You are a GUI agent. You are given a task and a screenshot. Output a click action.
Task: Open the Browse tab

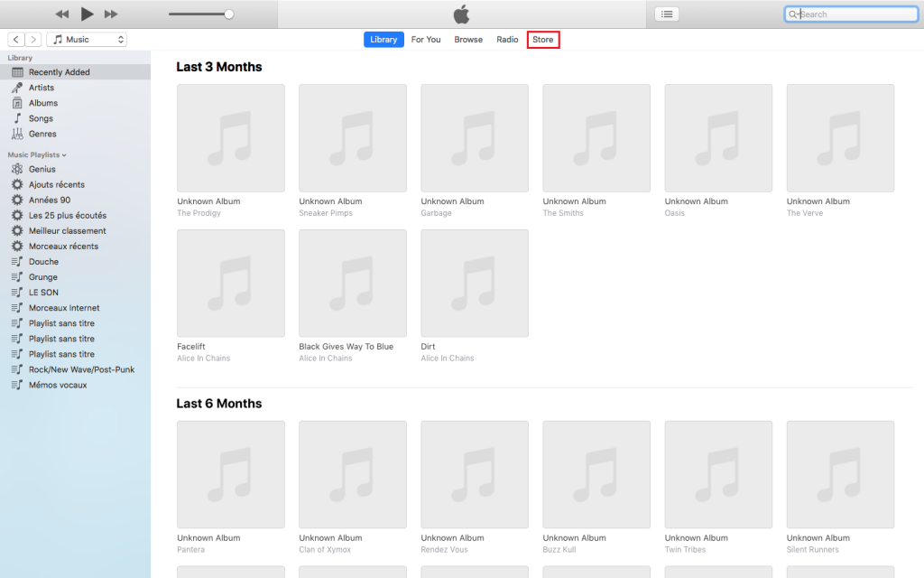tap(468, 40)
